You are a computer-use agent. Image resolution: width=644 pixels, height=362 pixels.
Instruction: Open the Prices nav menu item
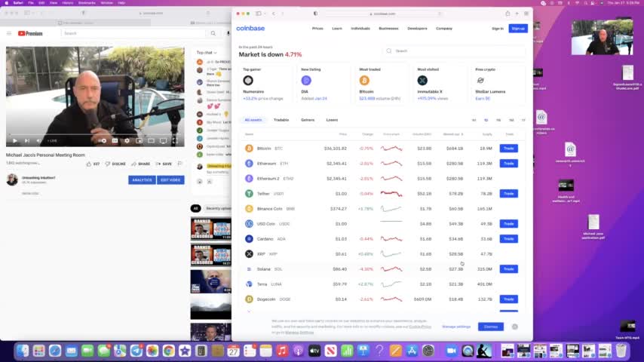click(317, 29)
